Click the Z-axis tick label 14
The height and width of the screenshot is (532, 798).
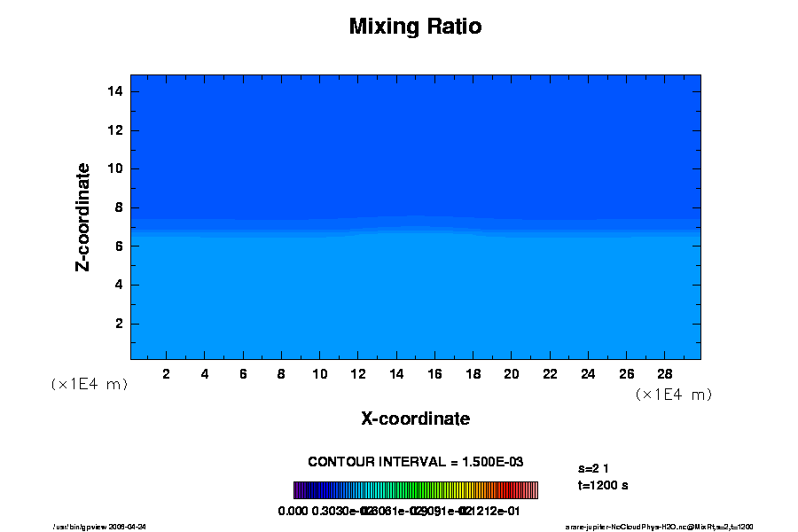click(x=115, y=91)
